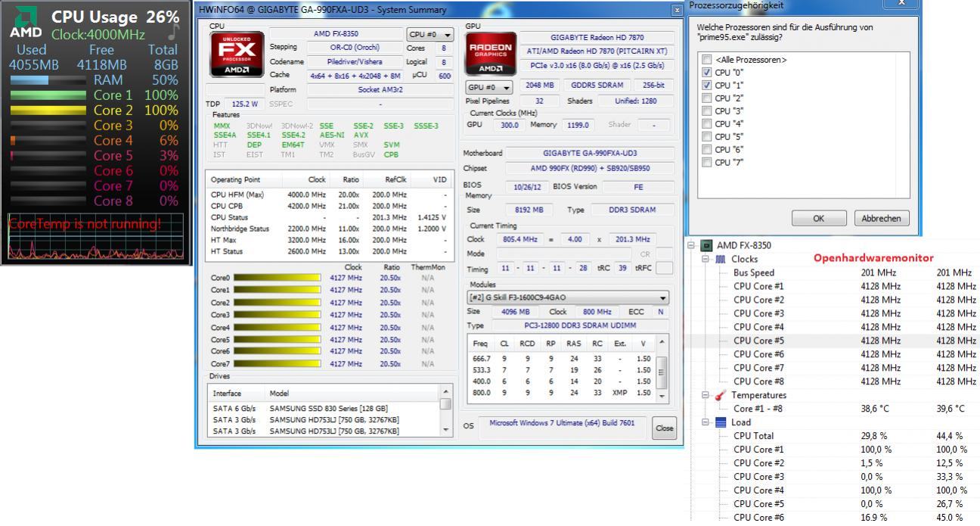Enable the CPU "3" checkbox
Viewport: 980px width, 526px height.
(x=706, y=110)
